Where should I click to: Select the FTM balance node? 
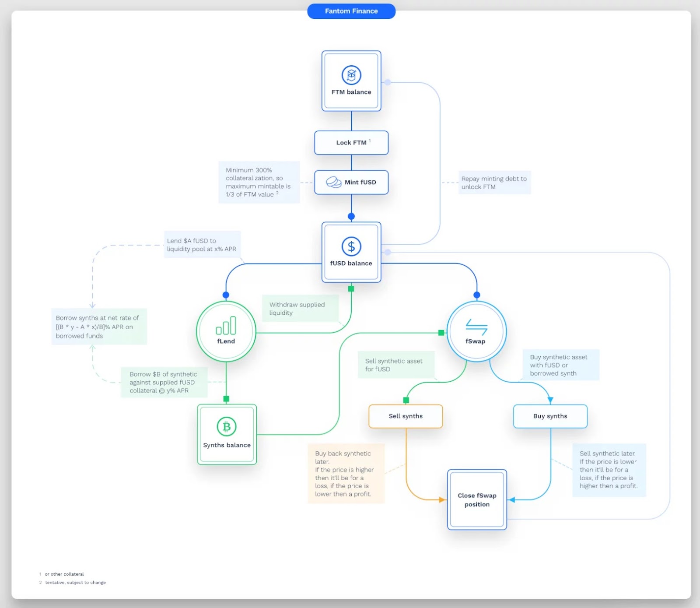pos(351,81)
